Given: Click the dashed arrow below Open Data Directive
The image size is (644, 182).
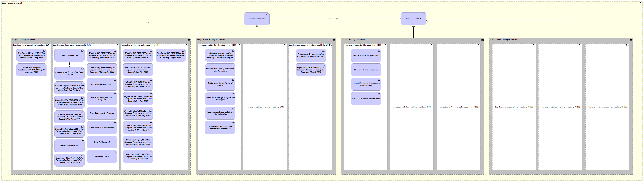Looking at the screenshot, I should pyautogui.click(x=69, y=64).
